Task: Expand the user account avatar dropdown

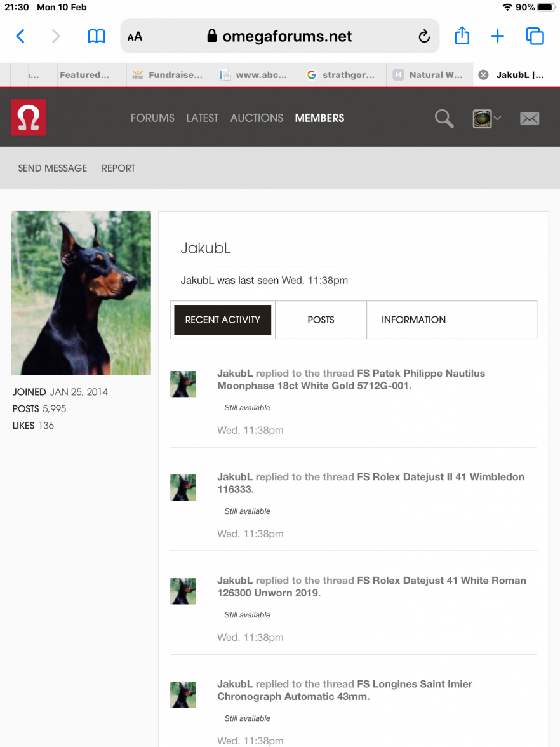Action: click(486, 118)
